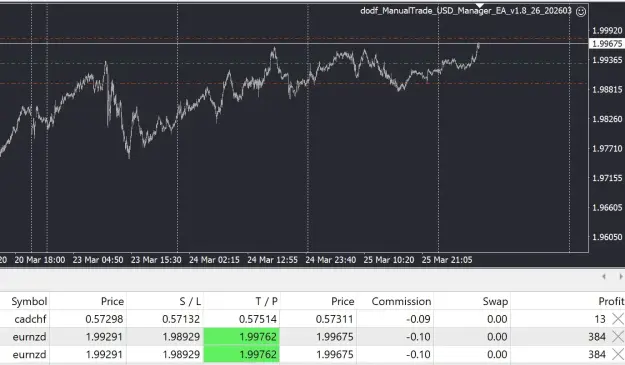Click cadchf take profit 0.57514

tap(257, 319)
